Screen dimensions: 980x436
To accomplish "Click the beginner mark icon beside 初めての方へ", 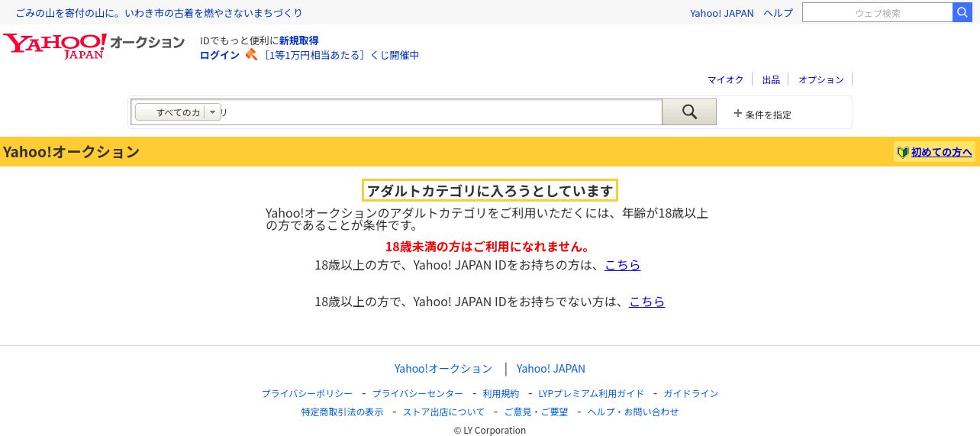I will tap(902, 152).
